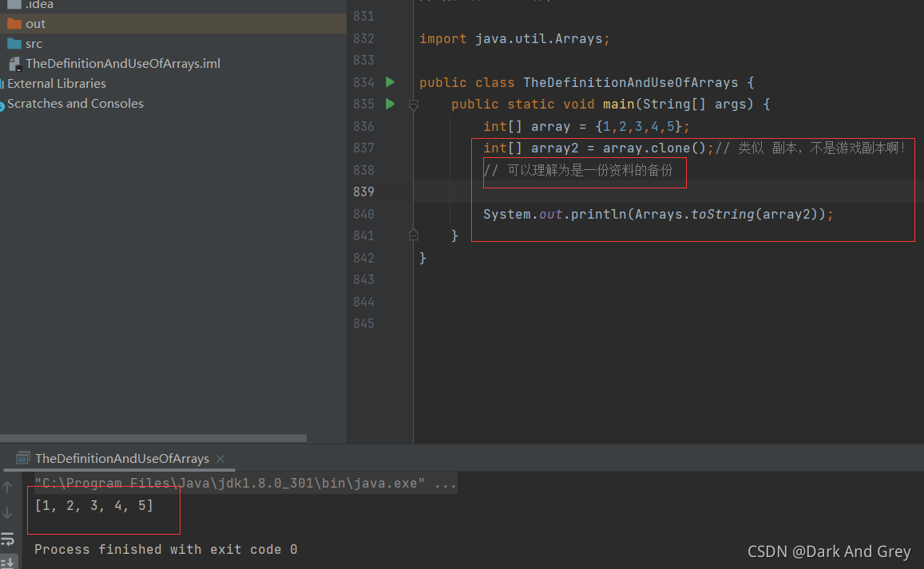Click the java.exe command line in console

point(245,484)
